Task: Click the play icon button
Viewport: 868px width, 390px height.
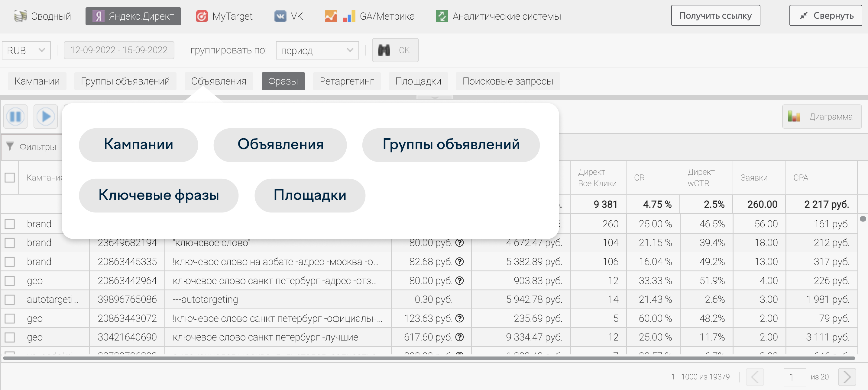Action: coord(46,117)
